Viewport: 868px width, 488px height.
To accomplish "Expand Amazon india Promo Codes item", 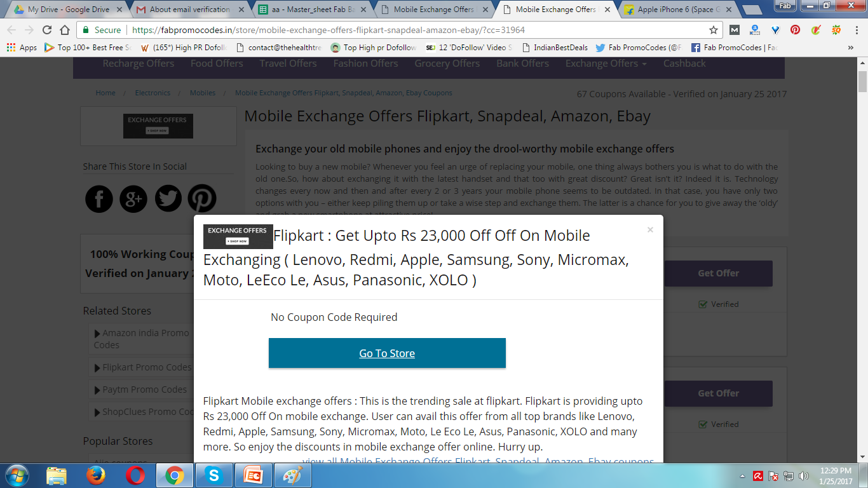I will (142, 339).
